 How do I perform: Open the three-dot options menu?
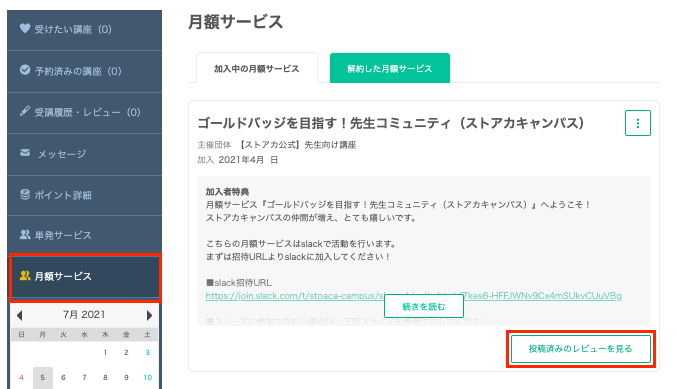tap(637, 123)
